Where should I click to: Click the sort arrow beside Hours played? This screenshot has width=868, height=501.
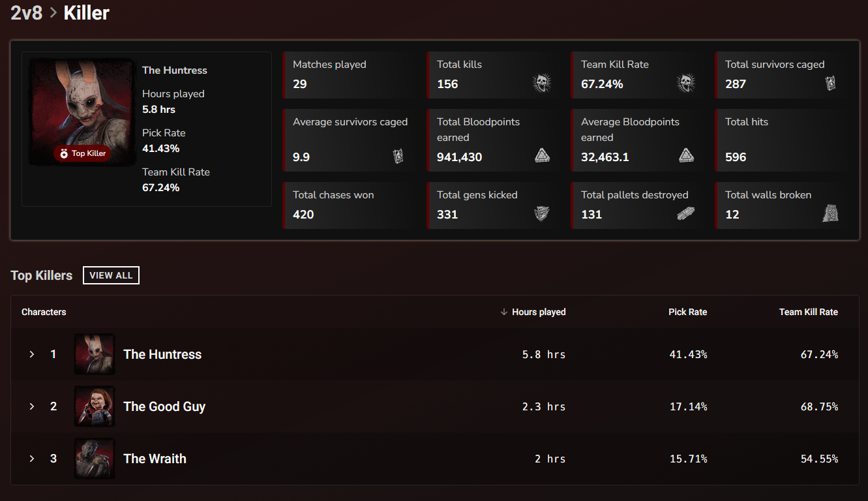point(503,312)
